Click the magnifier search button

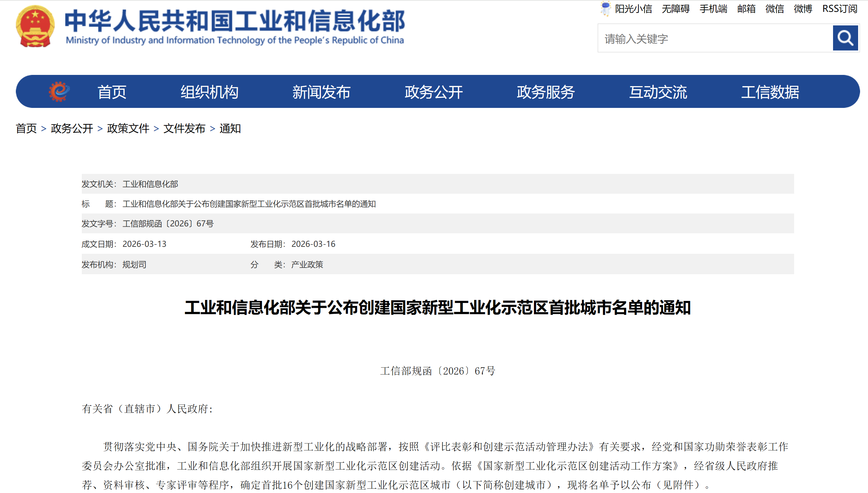click(845, 38)
